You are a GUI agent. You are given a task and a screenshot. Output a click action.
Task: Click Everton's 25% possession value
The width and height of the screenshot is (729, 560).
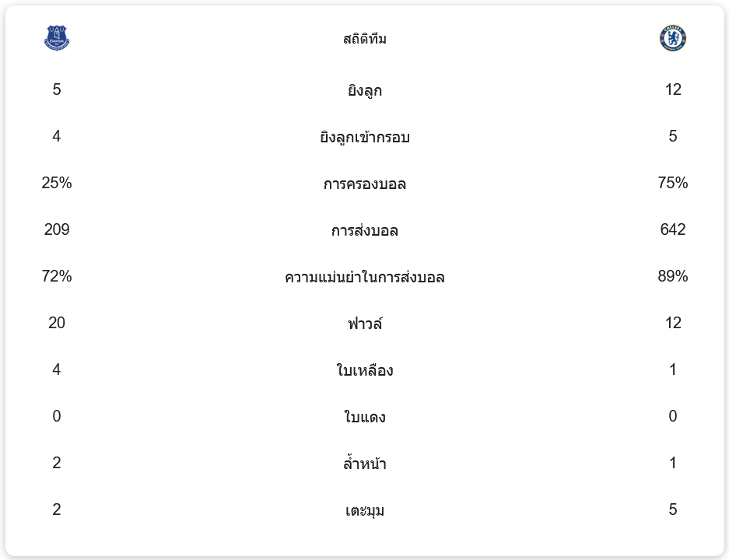click(57, 183)
